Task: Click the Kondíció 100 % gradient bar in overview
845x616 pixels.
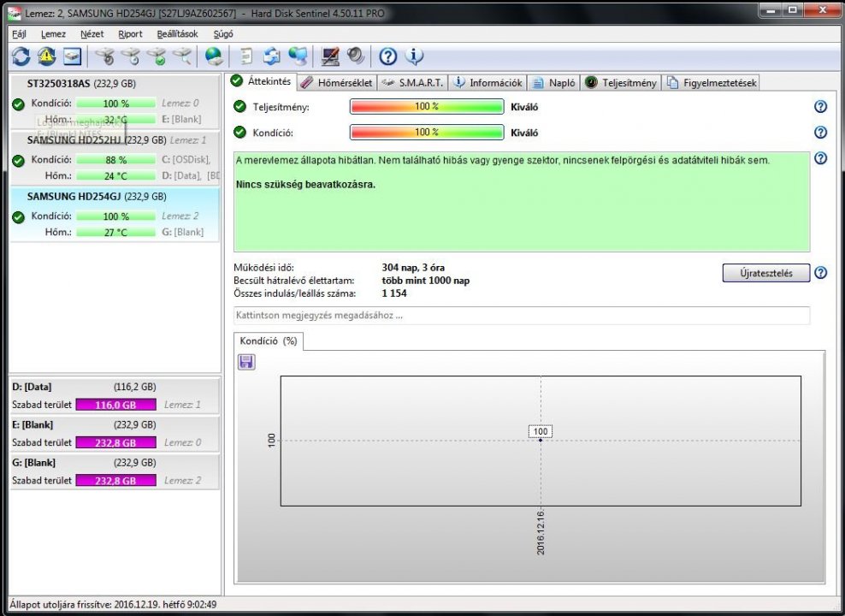Action: point(427,132)
